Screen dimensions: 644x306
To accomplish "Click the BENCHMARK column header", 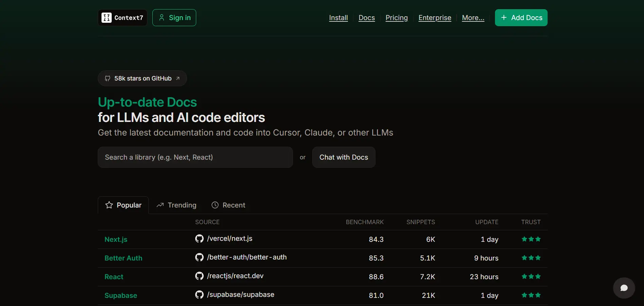I will tap(365, 222).
